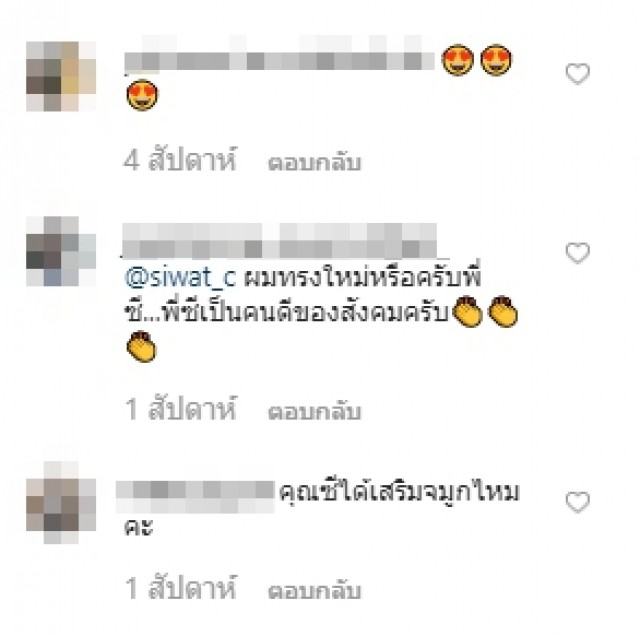Open avatar next to the เสริมจมูก comment
The image size is (640, 636).
click(61, 503)
